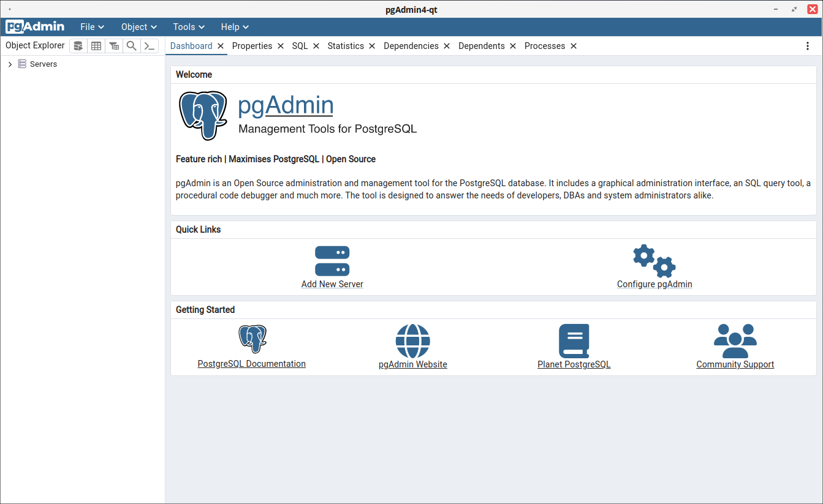
Task: Close the pgAdmin4-qt window
Action: [x=813, y=9]
